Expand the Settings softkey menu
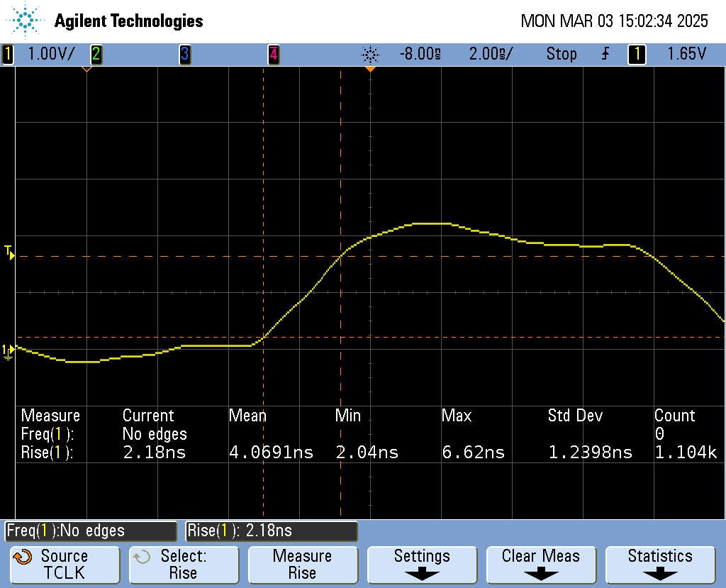Image resolution: width=726 pixels, height=588 pixels. [x=421, y=565]
